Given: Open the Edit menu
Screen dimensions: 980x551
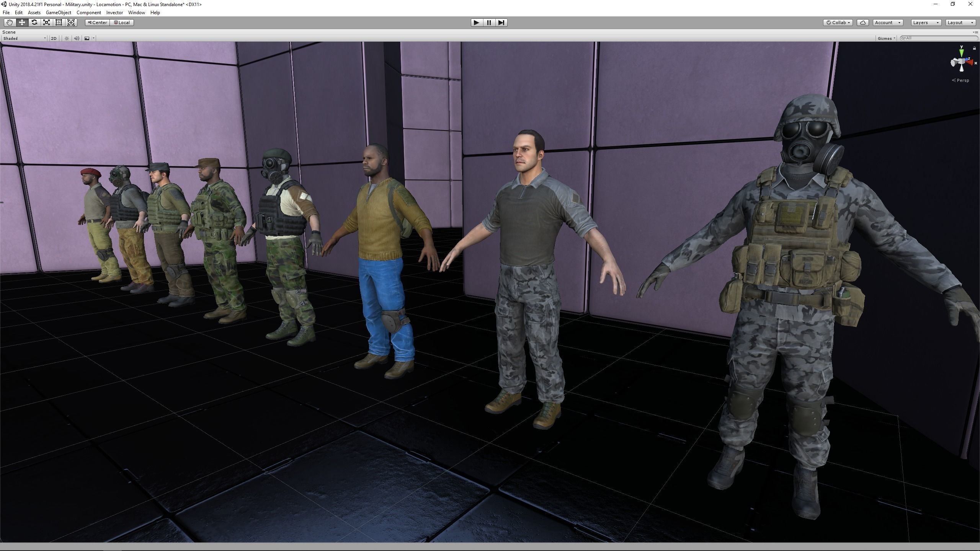Looking at the screenshot, I should coord(18,13).
